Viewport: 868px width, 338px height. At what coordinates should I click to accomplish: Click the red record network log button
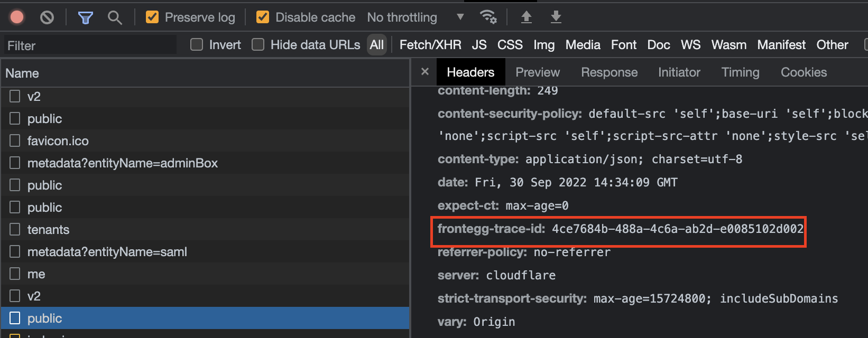[17, 17]
